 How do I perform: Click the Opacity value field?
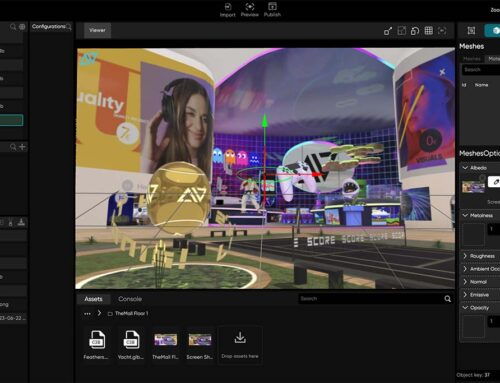click(x=494, y=321)
